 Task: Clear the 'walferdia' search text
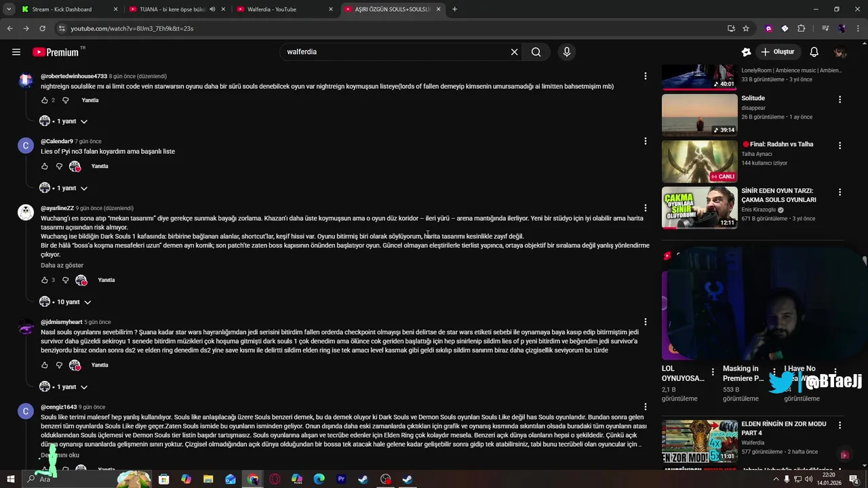pos(514,52)
